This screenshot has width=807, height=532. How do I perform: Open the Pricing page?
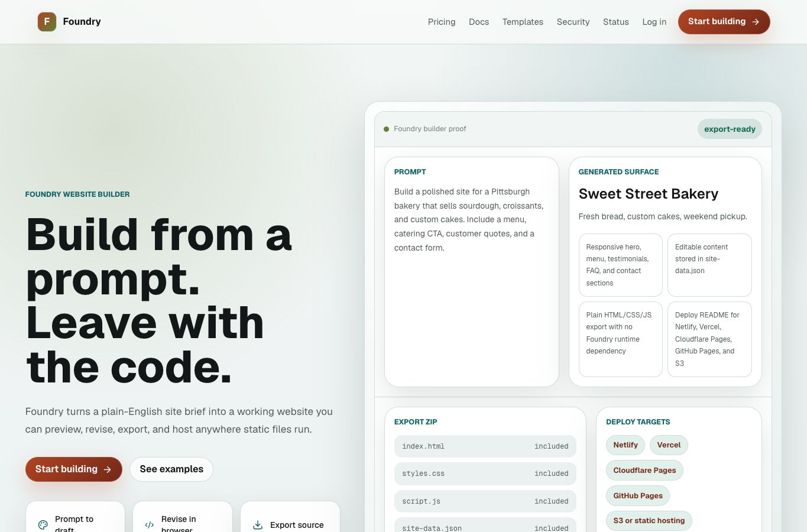click(442, 22)
